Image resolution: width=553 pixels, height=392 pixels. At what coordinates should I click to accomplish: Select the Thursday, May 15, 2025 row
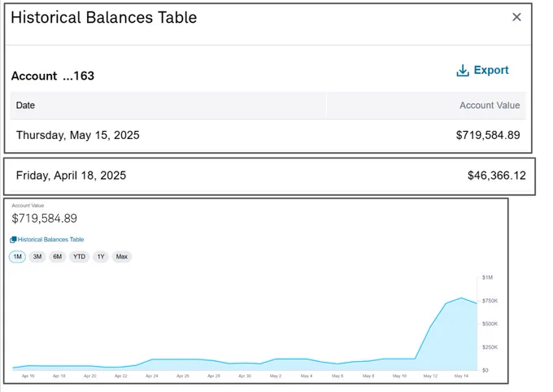pyautogui.click(x=268, y=135)
